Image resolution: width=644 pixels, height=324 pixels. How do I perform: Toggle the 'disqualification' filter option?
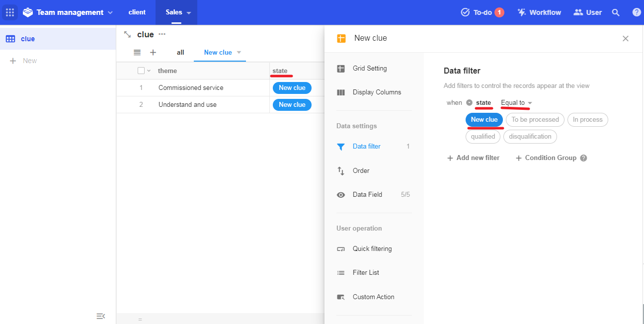(530, 137)
